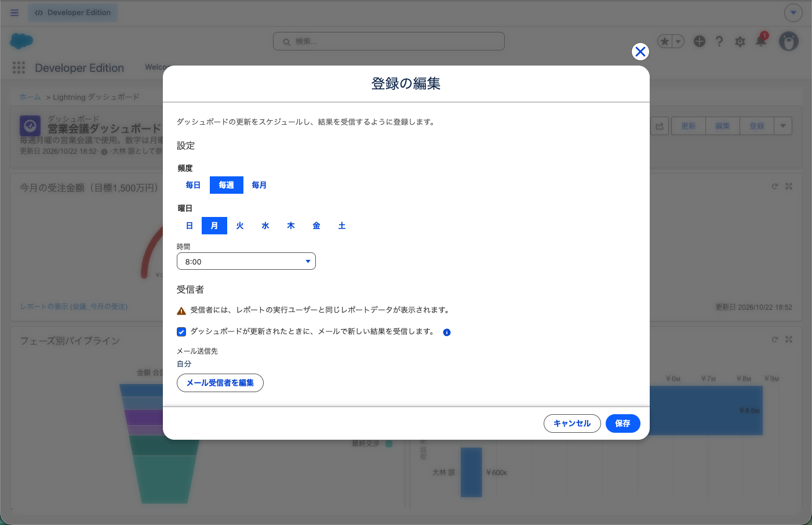Open the notifications bell icon
The width and height of the screenshot is (812, 525).
(761, 41)
